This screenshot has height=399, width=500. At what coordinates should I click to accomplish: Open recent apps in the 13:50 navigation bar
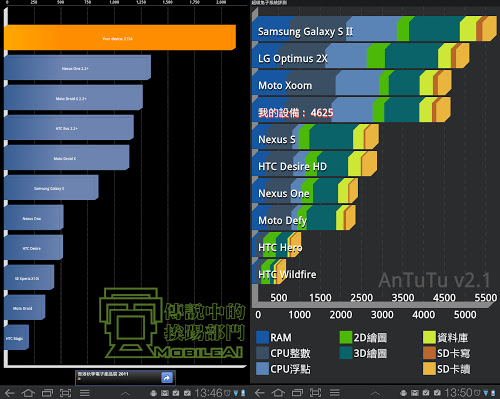coord(297,393)
